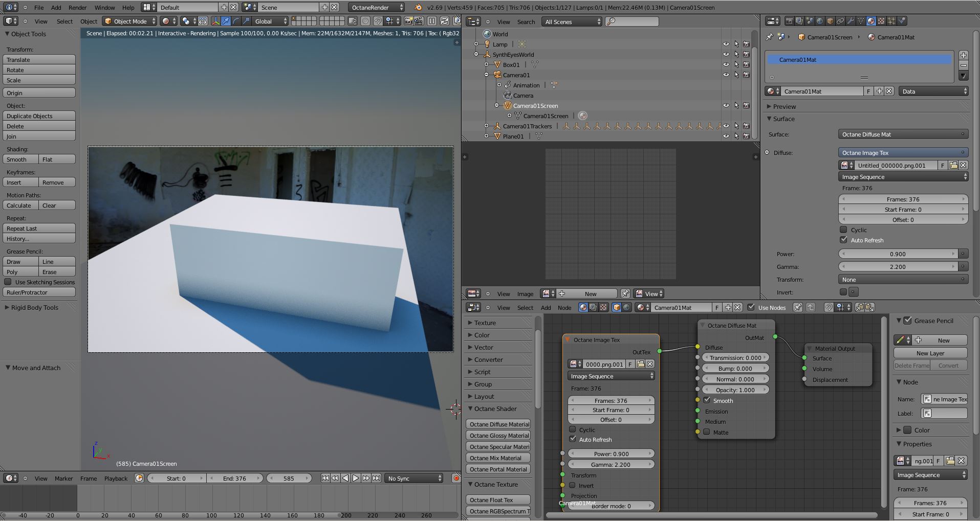
Task: Render OpenGL animation with clapperboard icon
Action: (418, 21)
